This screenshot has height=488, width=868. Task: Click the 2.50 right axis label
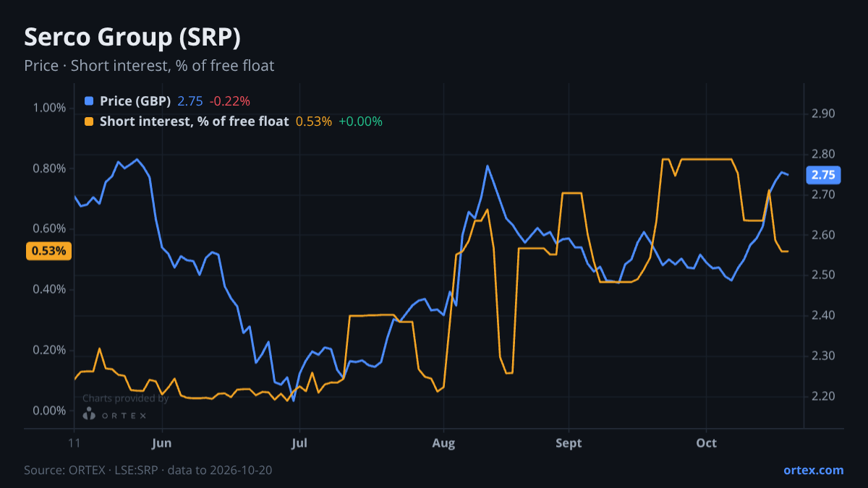(x=824, y=275)
